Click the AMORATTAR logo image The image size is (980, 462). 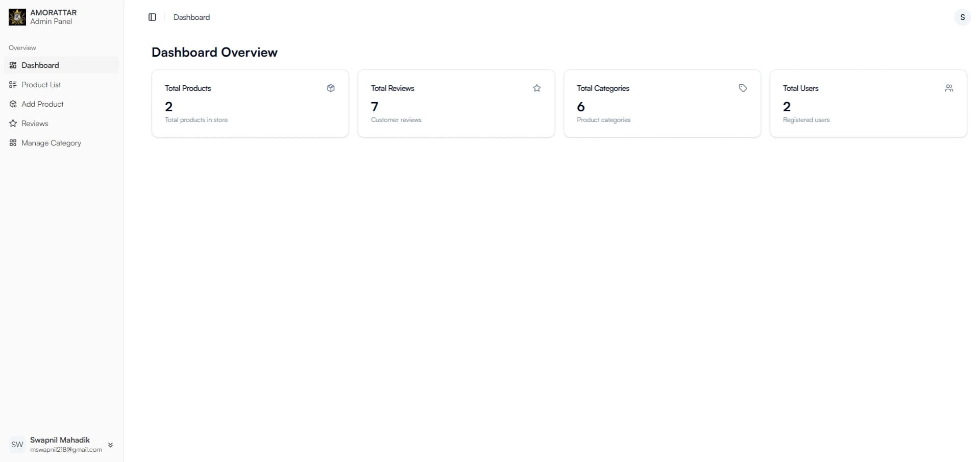[17, 17]
